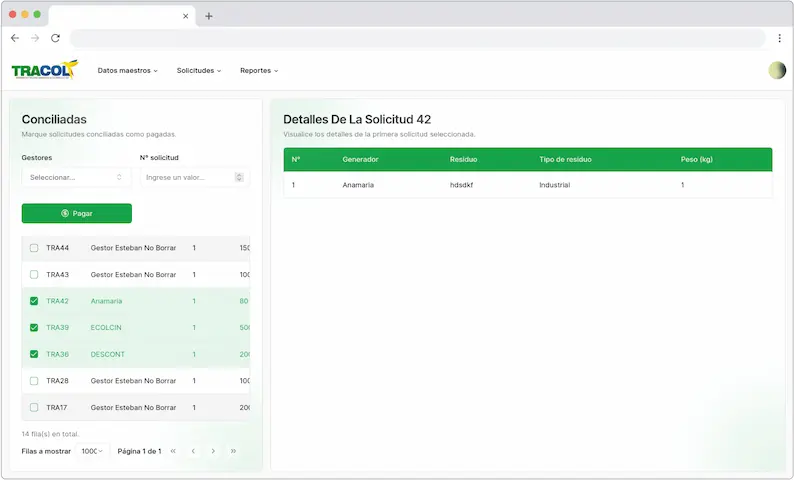Viewport: 794px width, 480px height.
Task: Go to next page arrow
Action: pos(213,451)
